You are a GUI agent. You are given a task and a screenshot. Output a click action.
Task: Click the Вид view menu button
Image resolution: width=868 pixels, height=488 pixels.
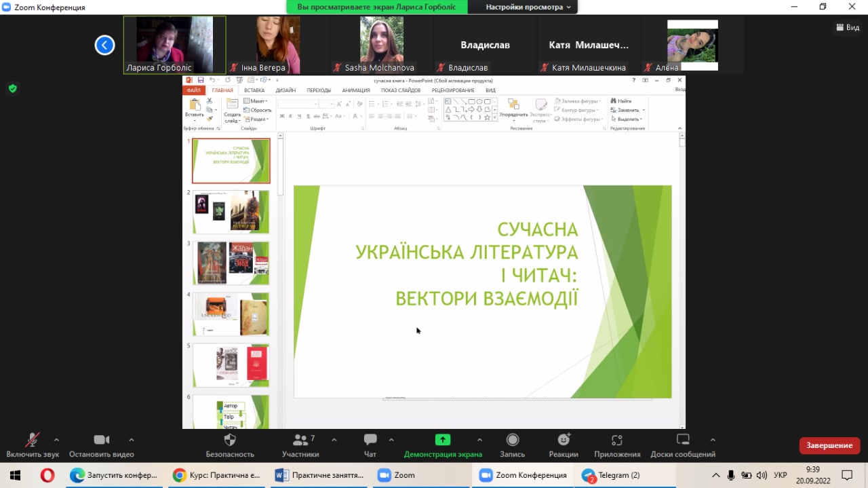click(848, 27)
